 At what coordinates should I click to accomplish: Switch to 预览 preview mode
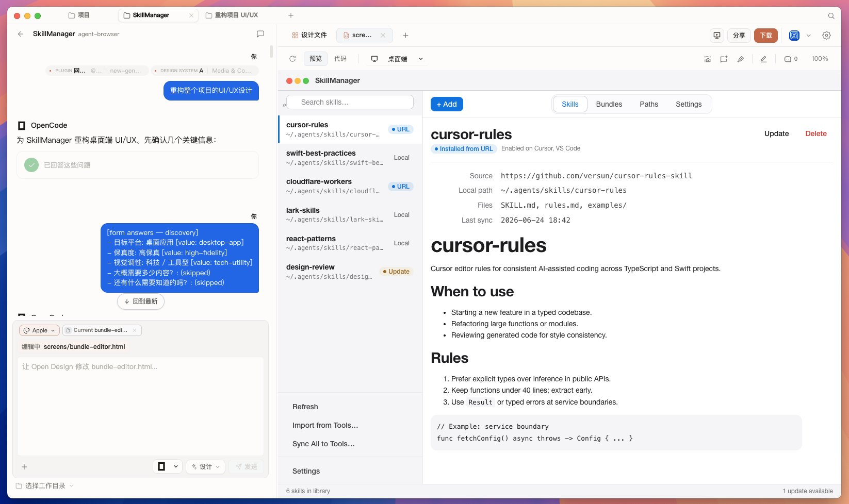316,59
